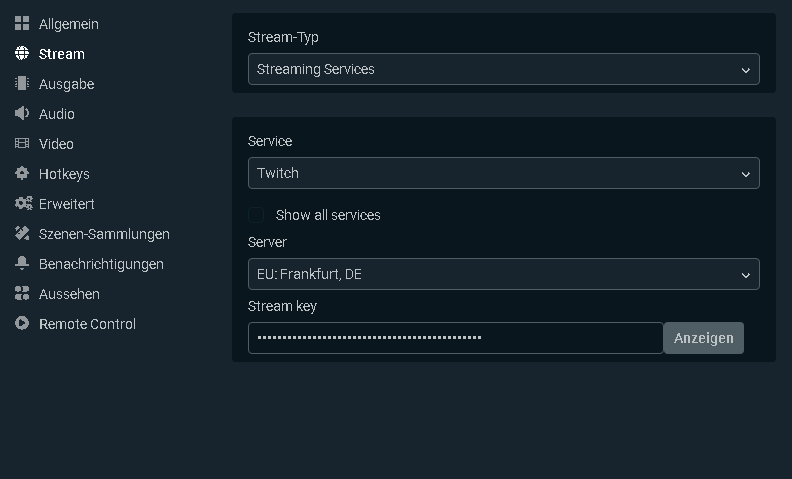Screen dimensions: 792x479
Task: Select the Ausgabe chip icon
Action: pyautogui.click(x=22, y=84)
